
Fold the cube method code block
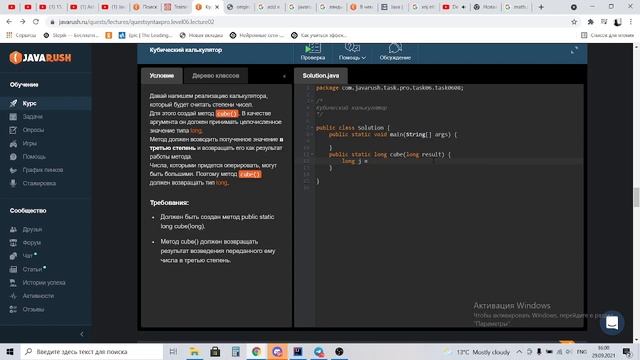click(x=312, y=154)
